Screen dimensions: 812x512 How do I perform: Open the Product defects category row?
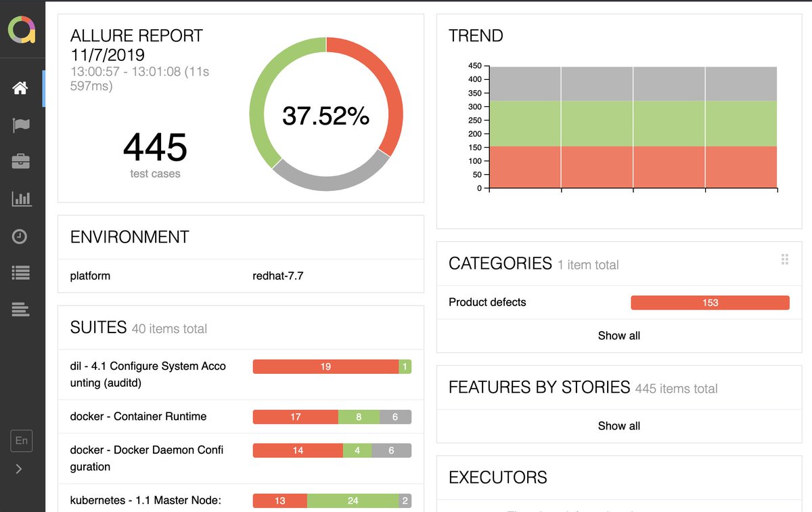pos(619,303)
